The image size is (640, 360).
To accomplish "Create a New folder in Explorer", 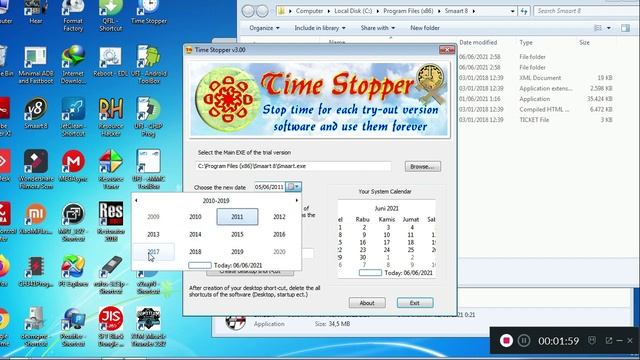I will point(425,28).
